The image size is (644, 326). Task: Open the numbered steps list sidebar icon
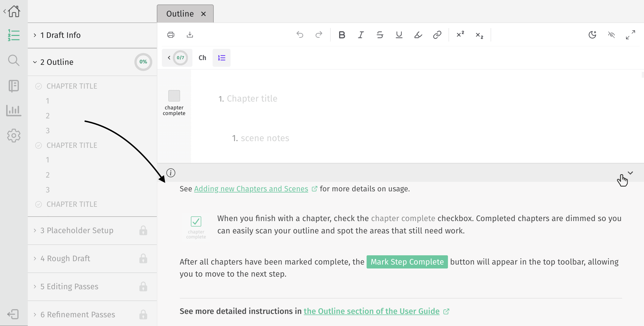14,35
